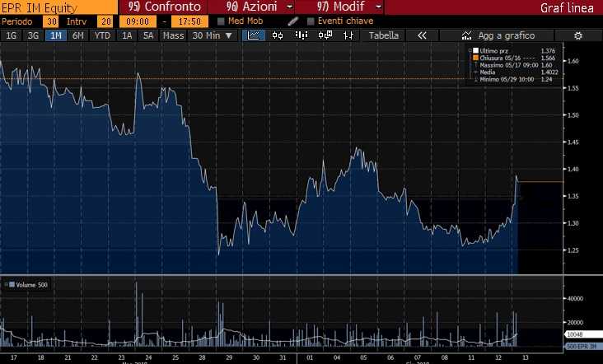Select the YTD time range tab

point(102,35)
